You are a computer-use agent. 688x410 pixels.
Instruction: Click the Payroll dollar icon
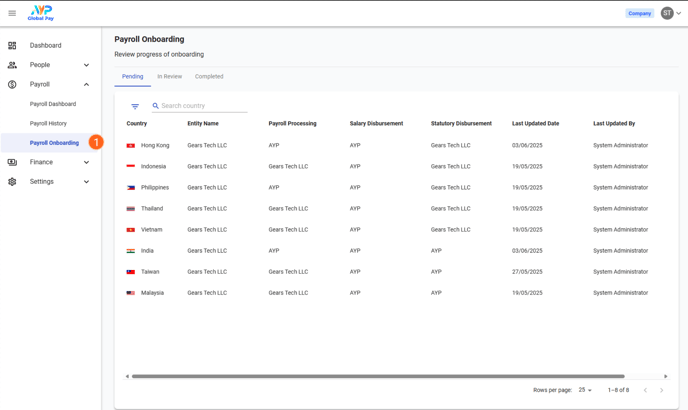(12, 84)
